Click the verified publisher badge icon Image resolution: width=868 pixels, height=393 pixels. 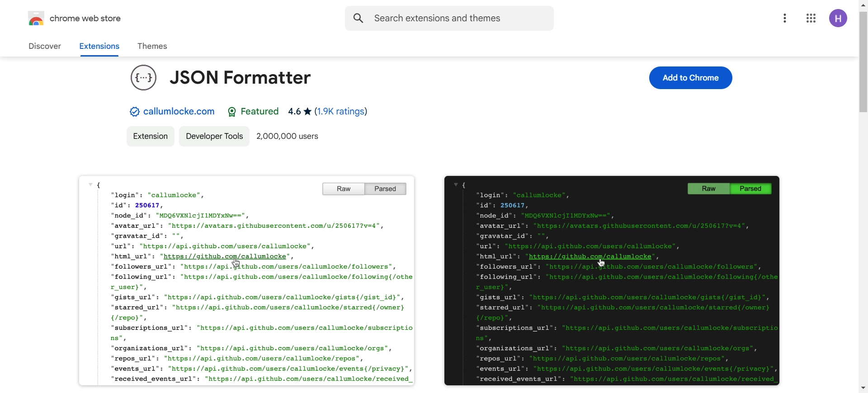134,112
